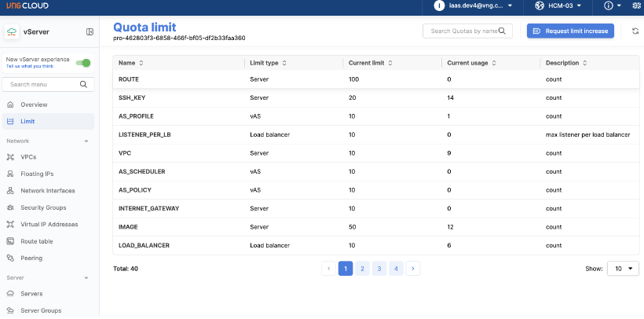This screenshot has height=319, width=644.
Task: Click the language flag icon in header
Action: click(x=635, y=6)
